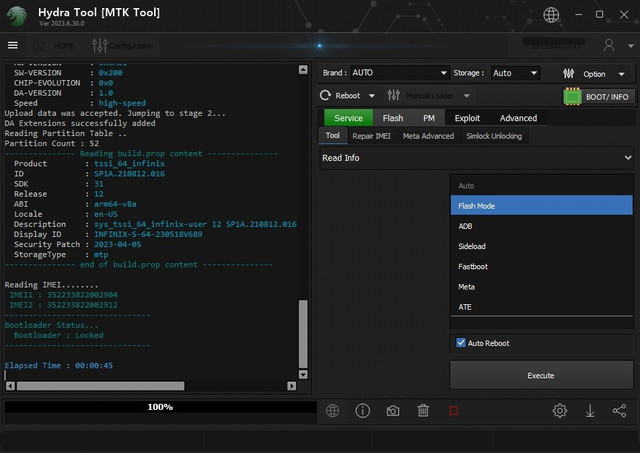The width and height of the screenshot is (640, 453).
Task: Click the BOOT/INFO button
Action: tap(607, 97)
